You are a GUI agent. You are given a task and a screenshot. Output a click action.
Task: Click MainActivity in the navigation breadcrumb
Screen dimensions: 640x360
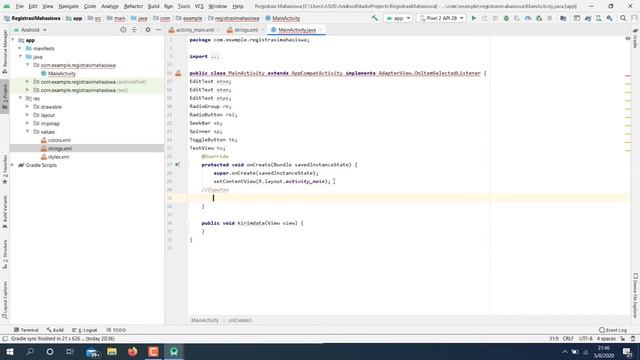pyautogui.click(x=282, y=18)
